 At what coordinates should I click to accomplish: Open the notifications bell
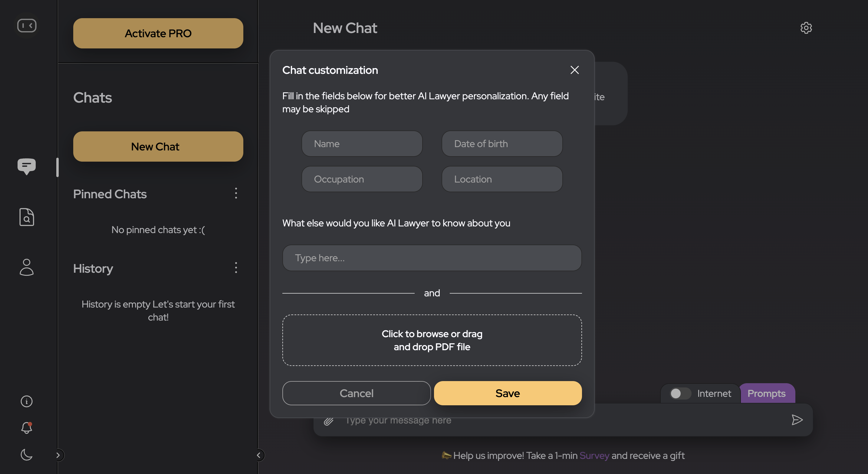(x=26, y=428)
